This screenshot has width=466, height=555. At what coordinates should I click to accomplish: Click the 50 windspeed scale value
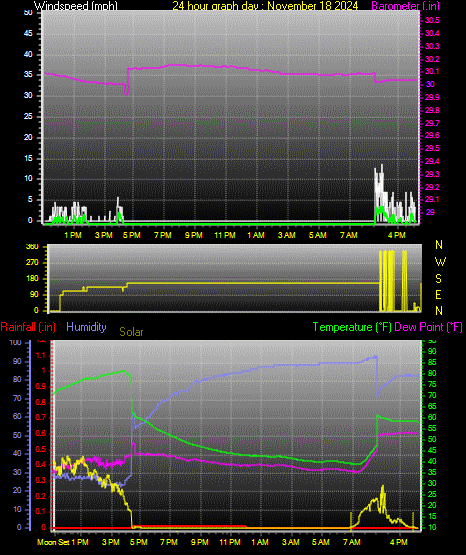tap(28, 13)
